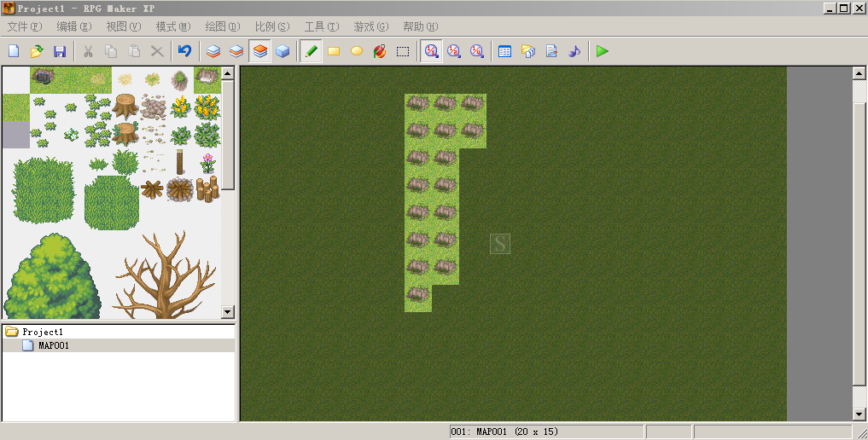The image size is (868, 440).
Task: Open an existing project via folder icon
Action: [37, 51]
